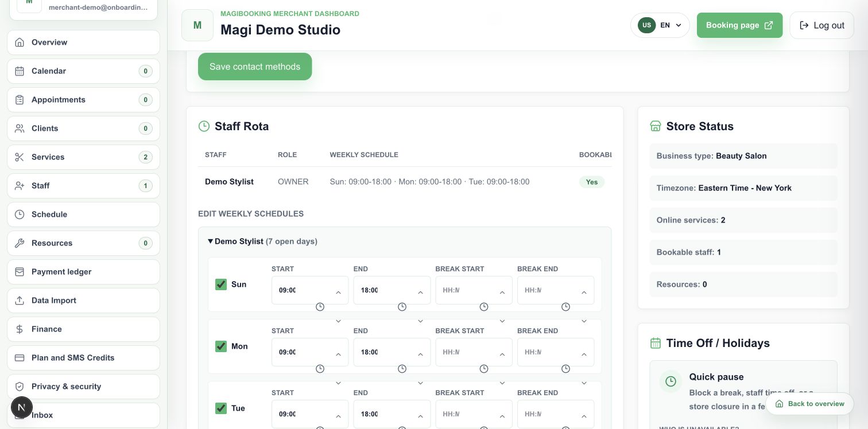Step up the Sun Break Start arrow
This screenshot has height=429, width=868.
tap(502, 292)
